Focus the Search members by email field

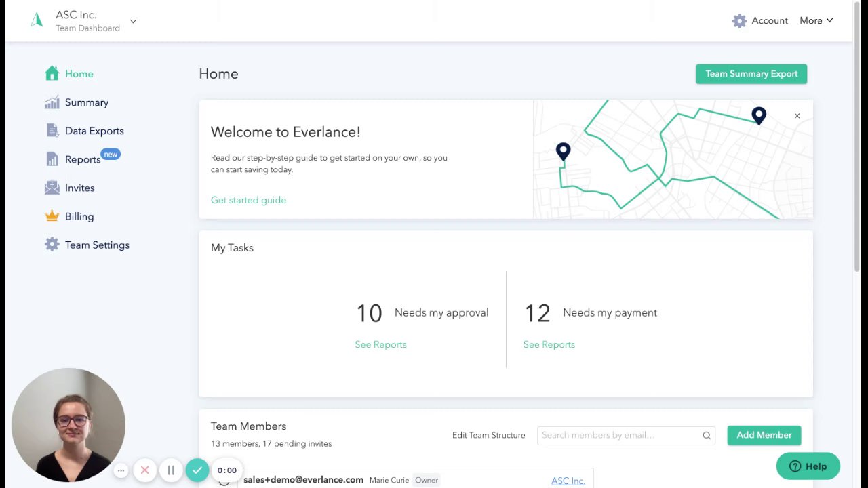[x=626, y=435]
